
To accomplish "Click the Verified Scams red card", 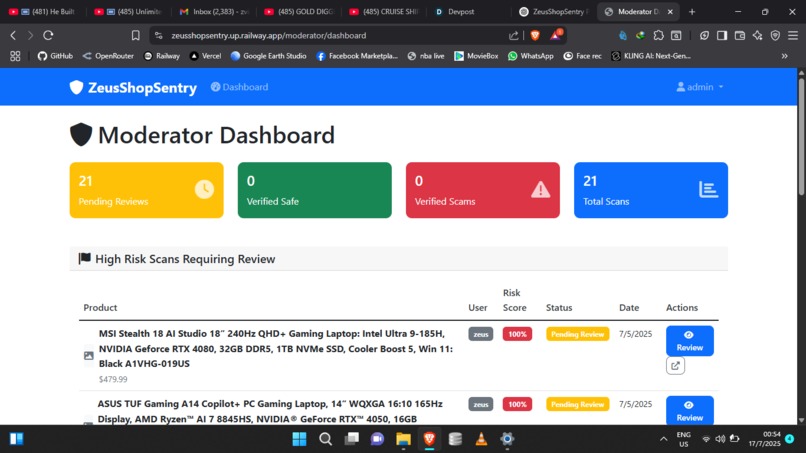I will 483,190.
